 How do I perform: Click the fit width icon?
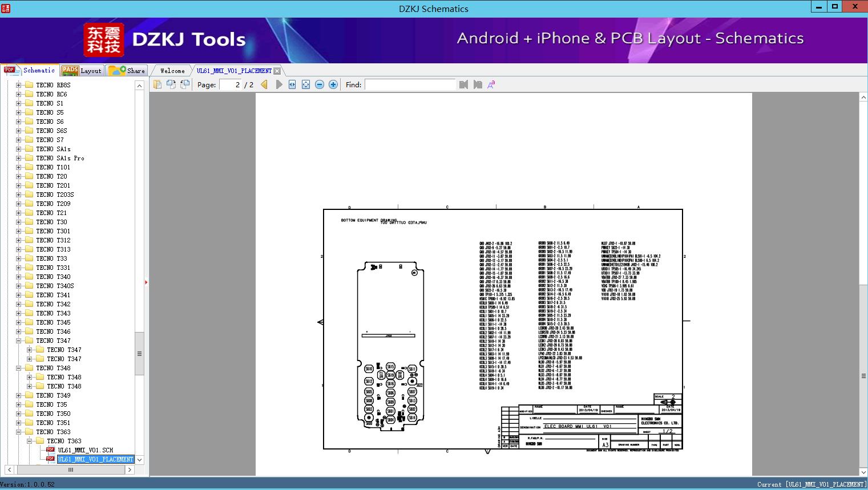(292, 84)
